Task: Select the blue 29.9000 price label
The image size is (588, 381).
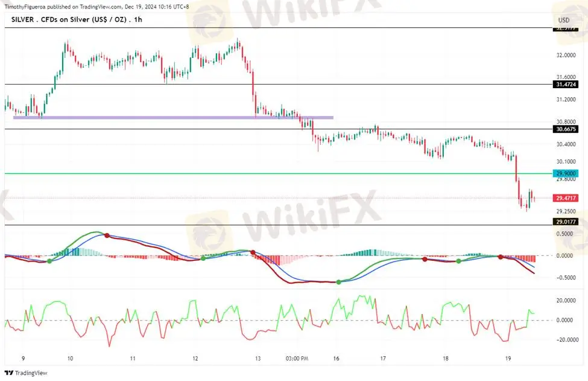Action: pyautogui.click(x=566, y=173)
